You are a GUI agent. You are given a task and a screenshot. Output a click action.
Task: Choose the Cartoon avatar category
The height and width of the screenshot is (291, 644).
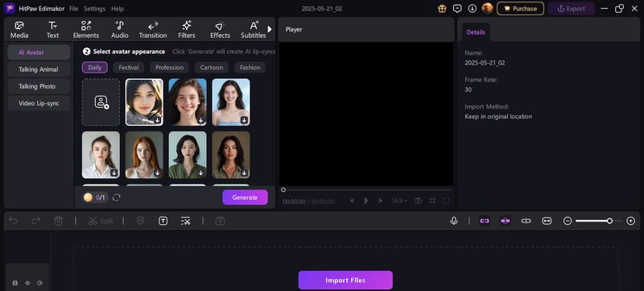(x=212, y=68)
